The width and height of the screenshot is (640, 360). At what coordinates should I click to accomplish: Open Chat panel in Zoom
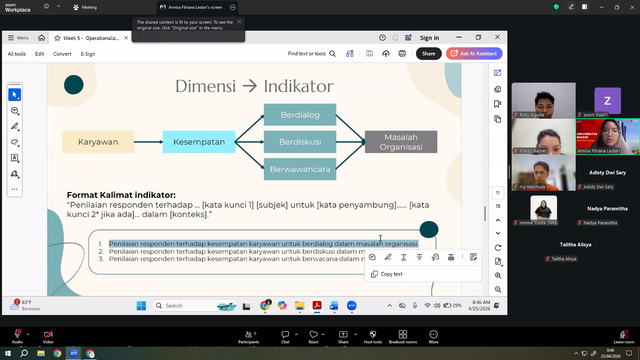[x=285, y=337]
